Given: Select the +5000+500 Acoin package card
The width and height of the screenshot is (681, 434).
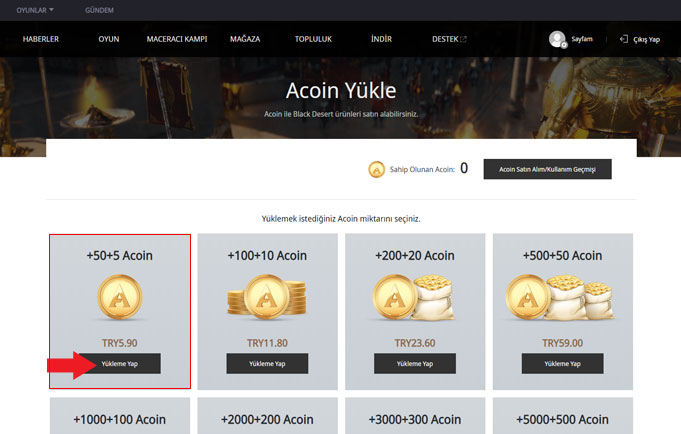Looking at the screenshot, I should [562, 419].
